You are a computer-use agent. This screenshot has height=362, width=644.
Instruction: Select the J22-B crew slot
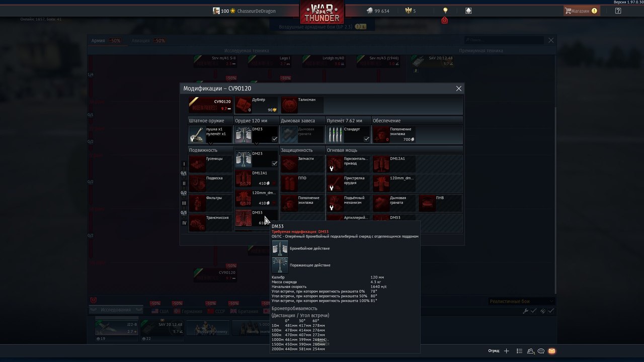[117, 328]
